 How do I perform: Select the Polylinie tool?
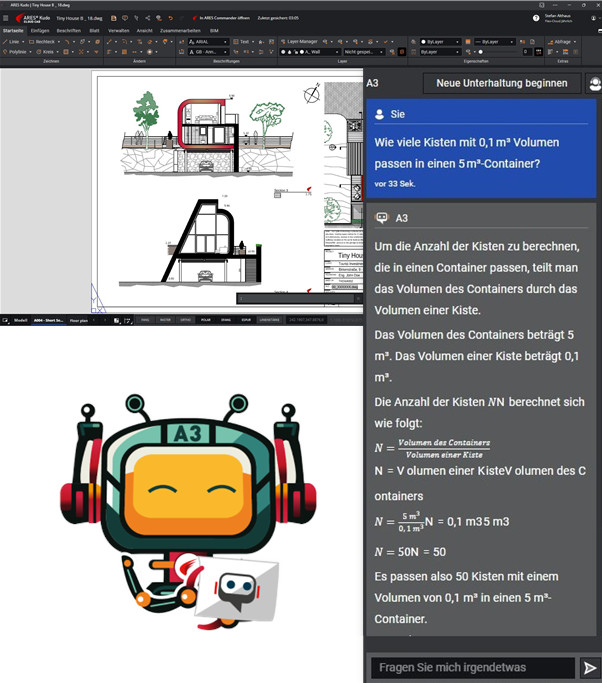coord(14,52)
